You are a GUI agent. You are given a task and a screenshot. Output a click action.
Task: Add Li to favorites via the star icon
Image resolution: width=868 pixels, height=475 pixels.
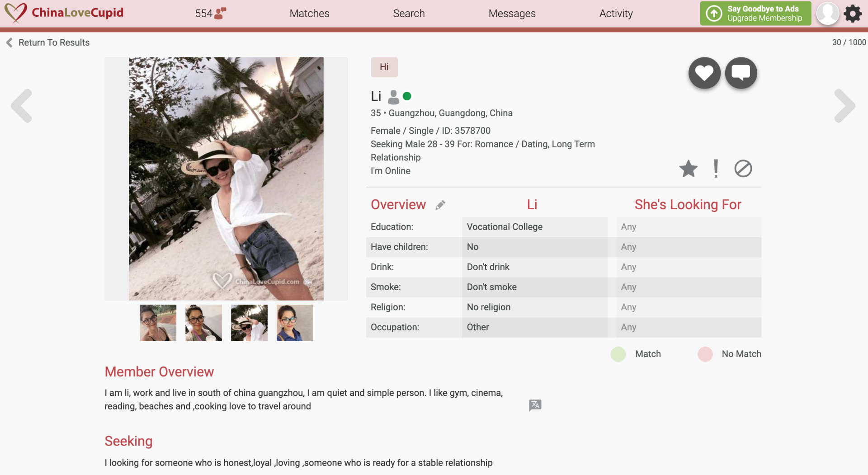[x=688, y=169]
